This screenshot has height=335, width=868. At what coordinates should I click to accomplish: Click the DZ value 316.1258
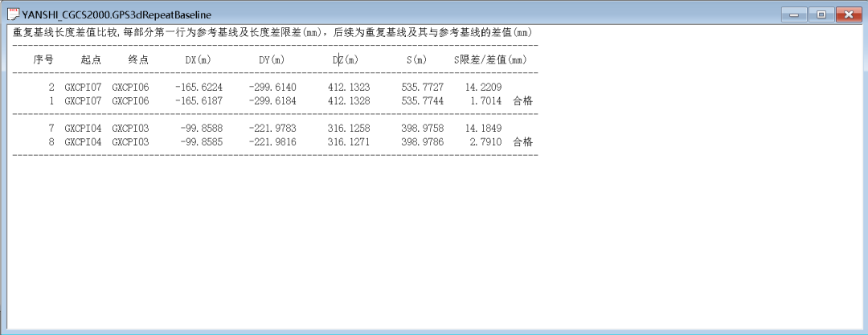349,129
